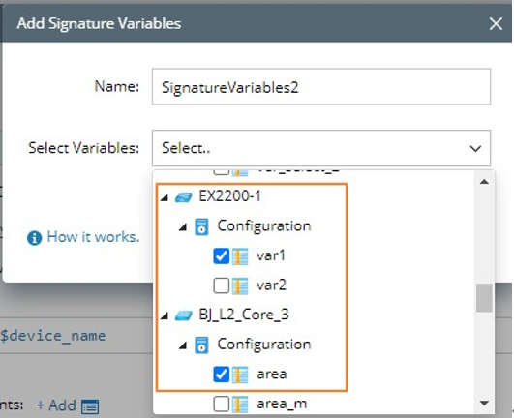
Task: Click the + Add link
Action: [x=56, y=405]
